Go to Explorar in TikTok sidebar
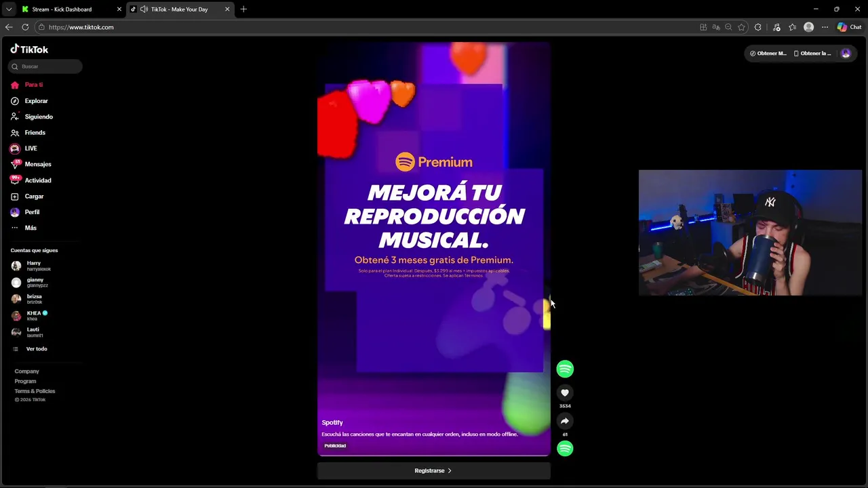Image resolution: width=868 pixels, height=488 pixels. pyautogui.click(x=36, y=101)
